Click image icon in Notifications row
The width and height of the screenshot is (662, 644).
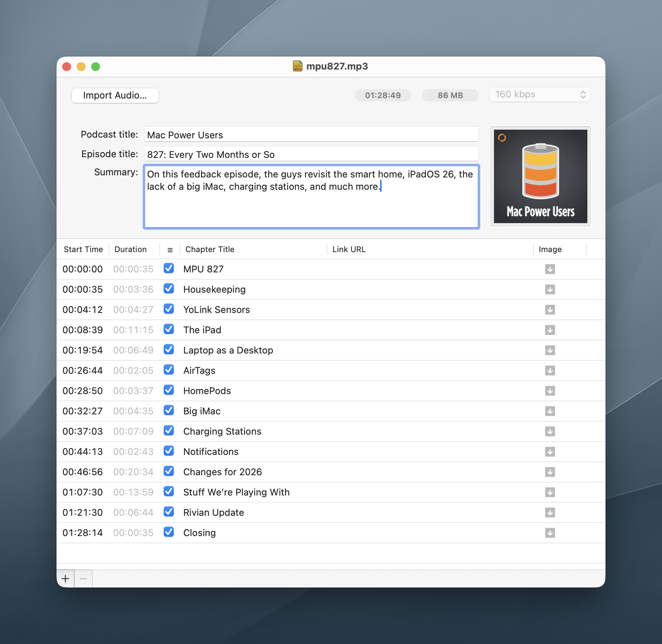(550, 452)
